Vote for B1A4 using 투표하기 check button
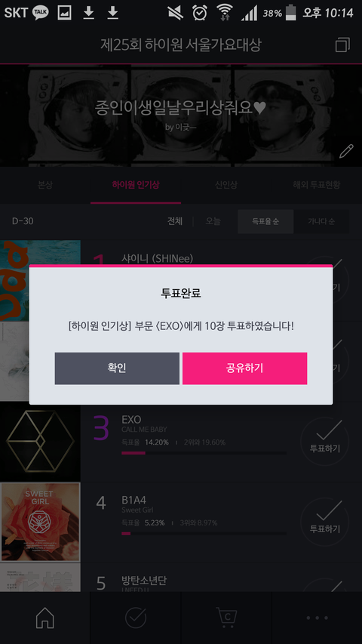 (x=324, y=522)
